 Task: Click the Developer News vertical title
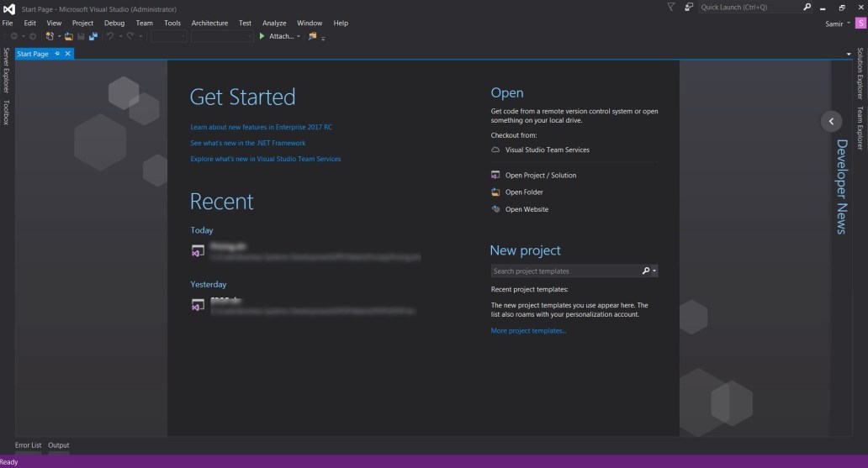tap(842, 187)
